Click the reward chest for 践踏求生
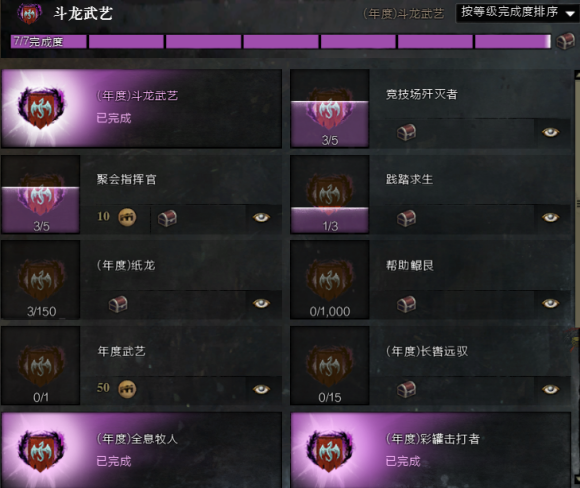This screenshot has width=580, height=488. 406,218
